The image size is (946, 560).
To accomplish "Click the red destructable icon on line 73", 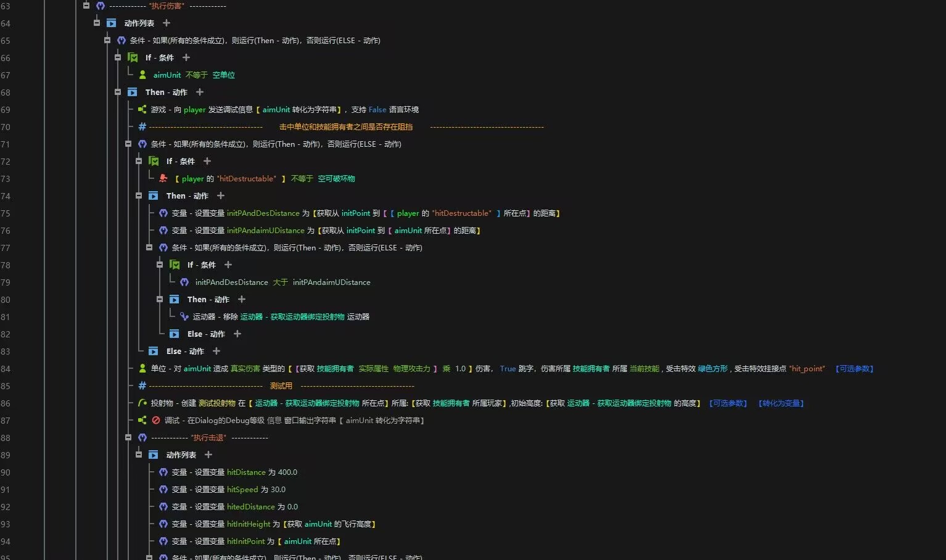I will coord(163,178).
